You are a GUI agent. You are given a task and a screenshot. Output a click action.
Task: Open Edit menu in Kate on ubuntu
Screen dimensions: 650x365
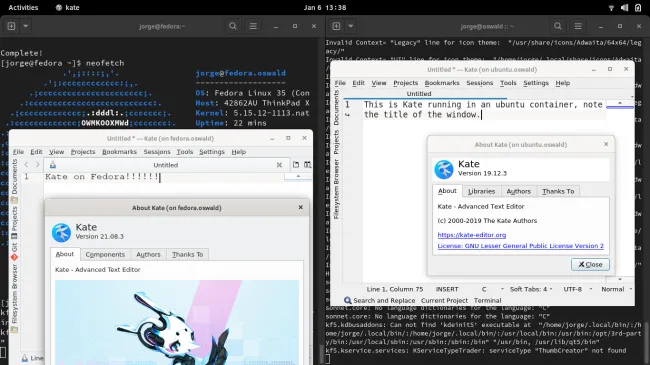tap(358, 83)
